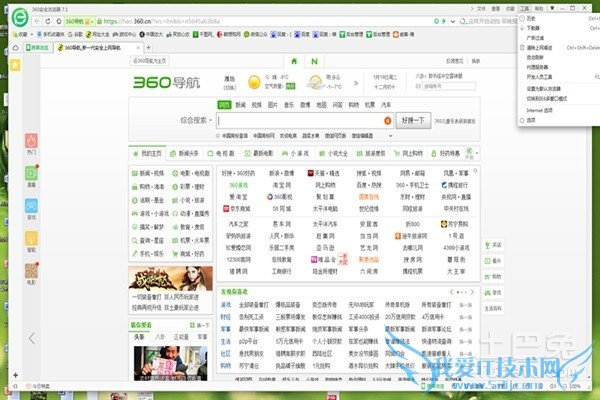Screen dimensions: 600x400
Task: Select 历史 in the tools menu
Action: tap(531, 18)
